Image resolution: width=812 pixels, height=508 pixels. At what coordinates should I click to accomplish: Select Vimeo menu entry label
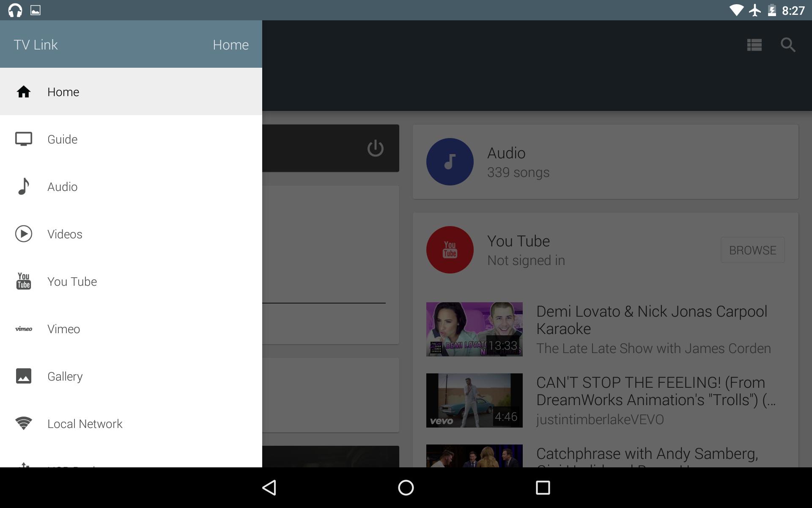63,329
